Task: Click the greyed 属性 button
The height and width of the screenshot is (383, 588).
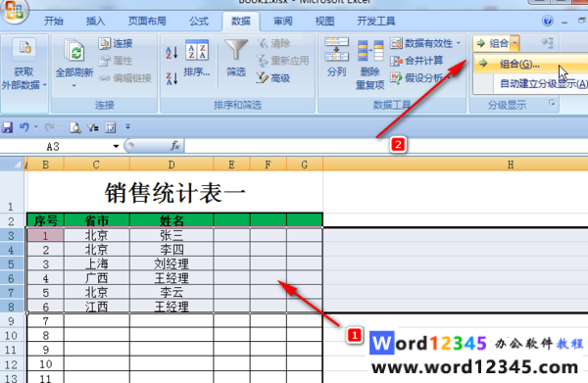Action: 116,61
